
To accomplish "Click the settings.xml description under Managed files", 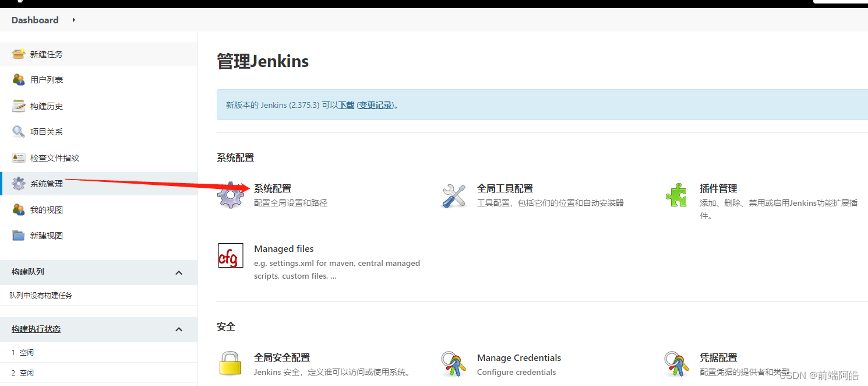I will [337, 269].
